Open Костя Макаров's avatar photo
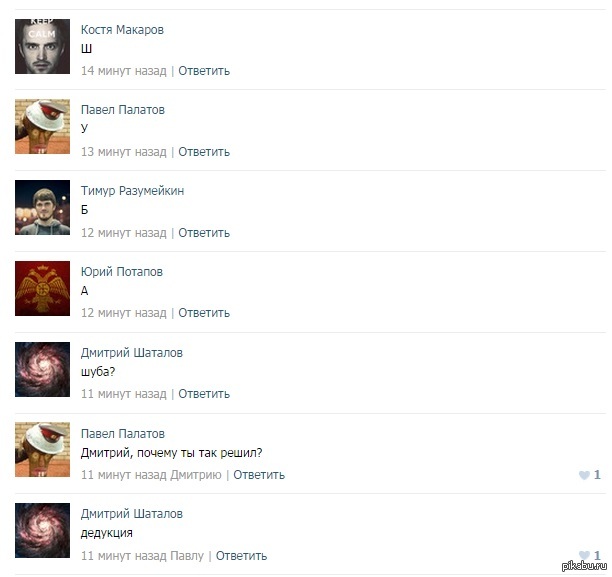Screen dimensions: 612x577 pos(43,46)
